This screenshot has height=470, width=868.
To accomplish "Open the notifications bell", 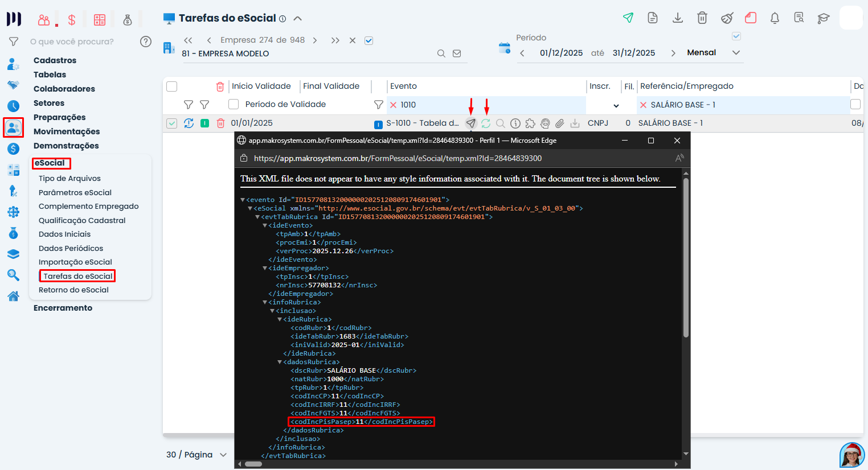I will click(x=775, y=18).
